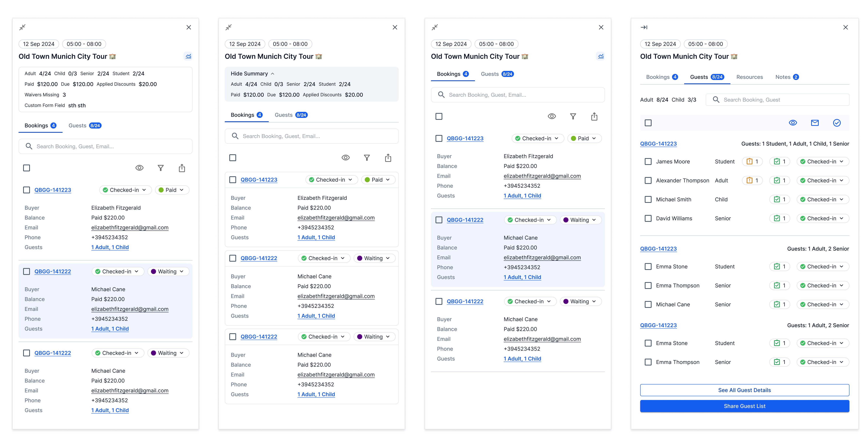Click the analytics chart icon in first panel

tap(188, 57)
